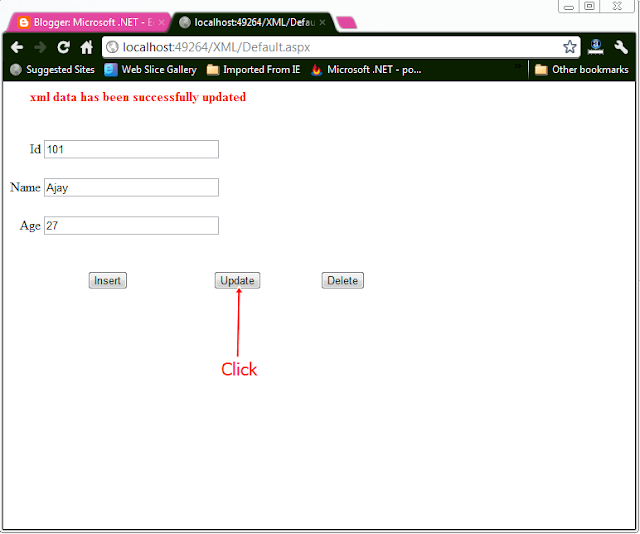The height and width of the screenshot is (534, 640).
Task: Close the localhost tab
Action: [x=322, y=22]
